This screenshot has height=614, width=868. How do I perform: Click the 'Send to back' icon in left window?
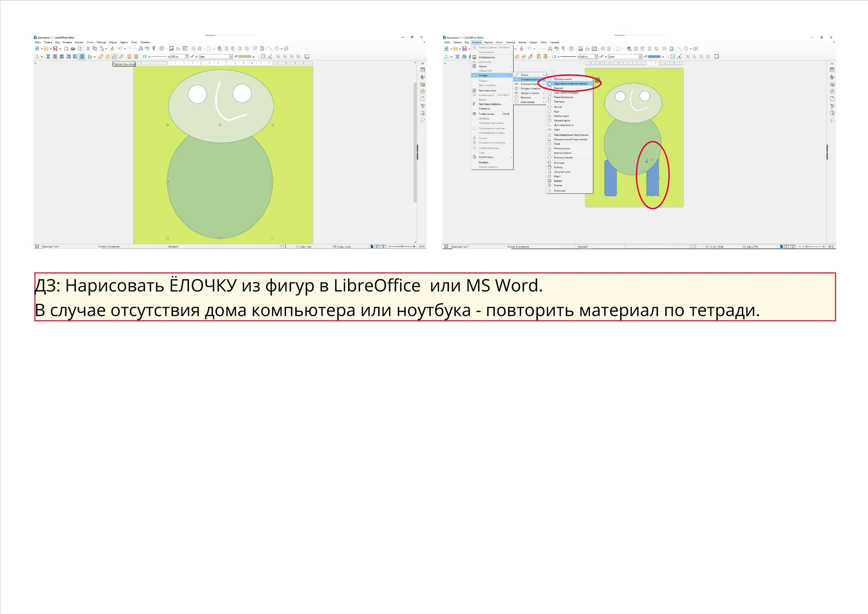(121, 57)
